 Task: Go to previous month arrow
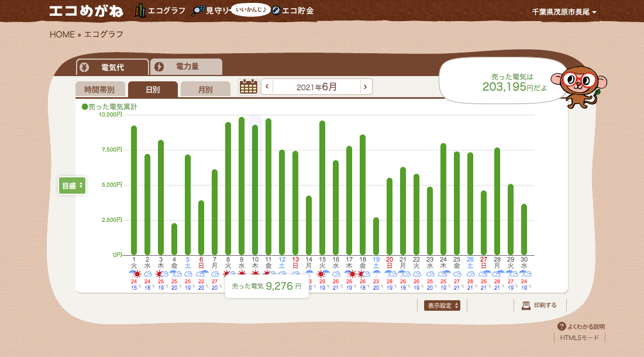click(x=267, y=87)
